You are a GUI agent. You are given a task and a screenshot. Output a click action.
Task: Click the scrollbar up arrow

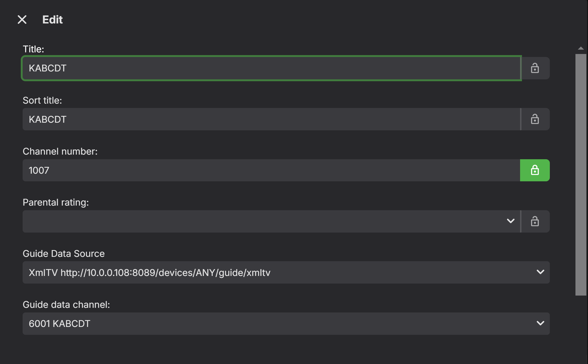tap(581, 48)
